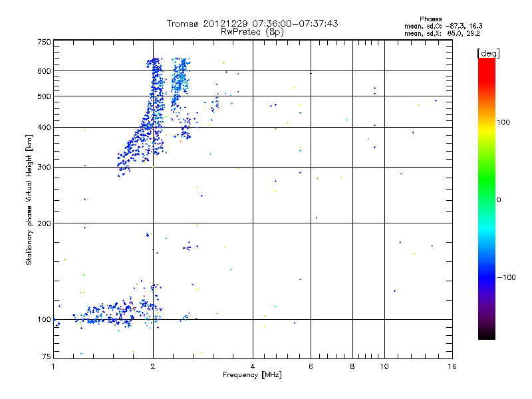The width and height of the screenshot is (532, 399).
Task: Click the x-axis label '10'
Action: click(384, 366)
